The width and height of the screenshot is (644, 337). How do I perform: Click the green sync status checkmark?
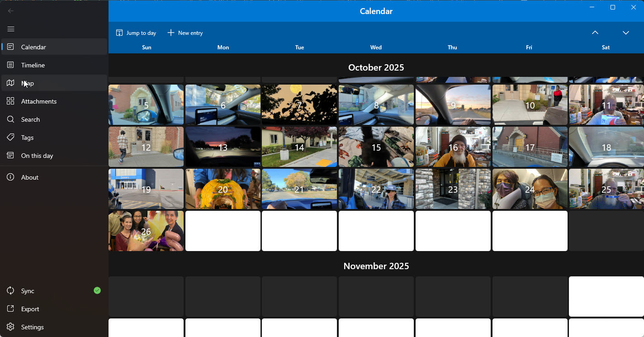pos(97,290)
